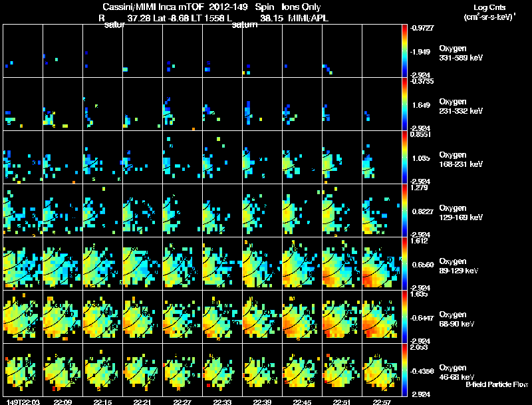
Task: Click the '1.035' color scale value
Action: (421, 158)
